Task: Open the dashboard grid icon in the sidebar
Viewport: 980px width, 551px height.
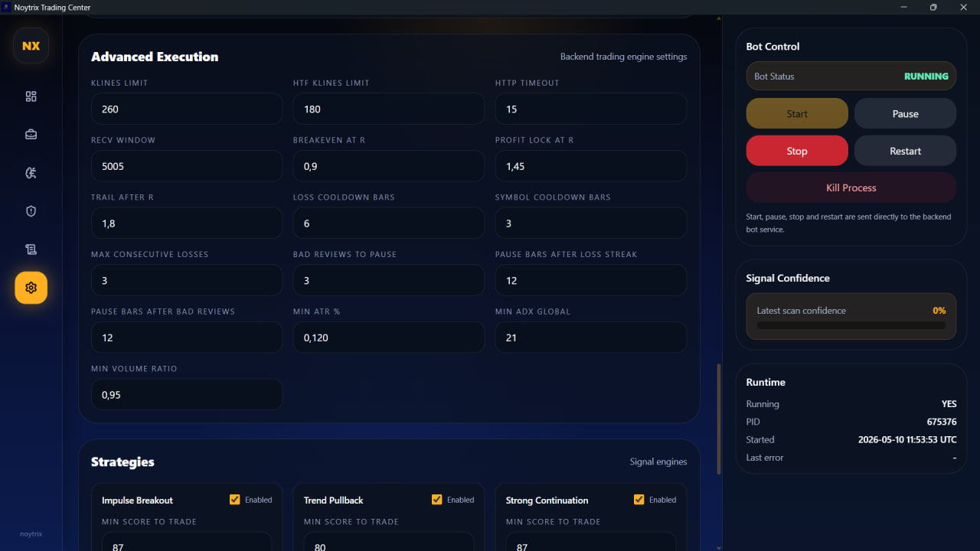Action: 31,96
